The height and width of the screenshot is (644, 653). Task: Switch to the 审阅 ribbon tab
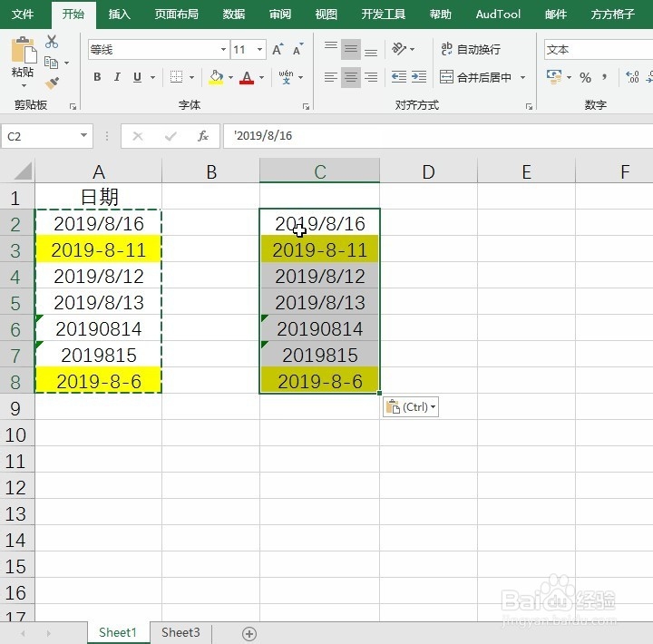(x=280, y=15)
